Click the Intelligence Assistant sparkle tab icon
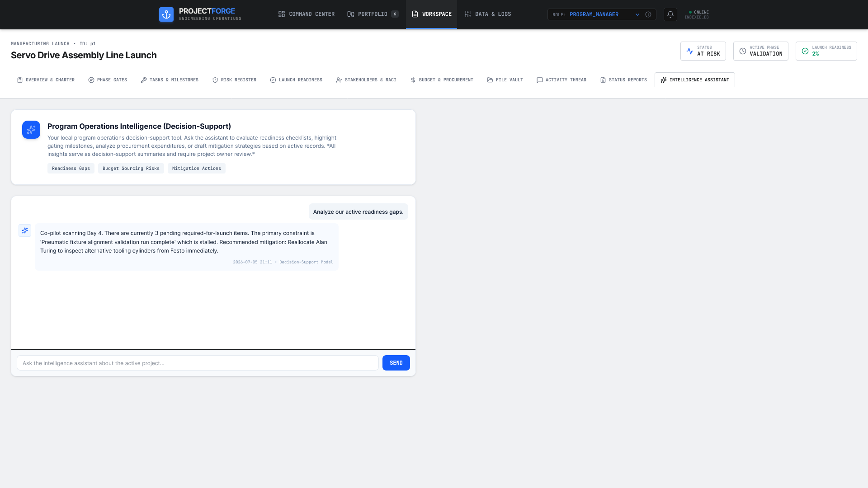 coord(664,80)
